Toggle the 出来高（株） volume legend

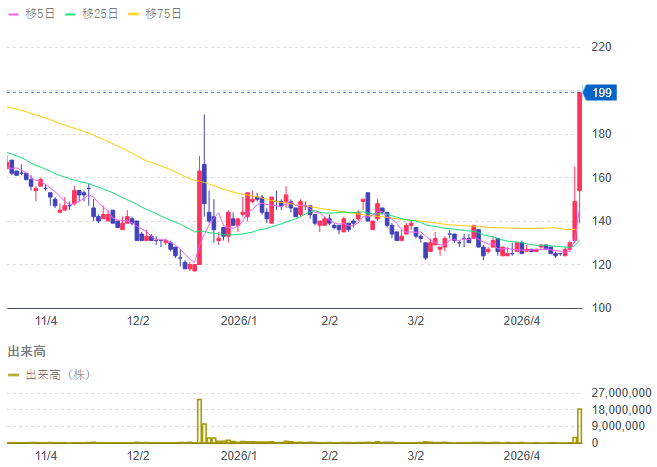(x=49, y=374)
